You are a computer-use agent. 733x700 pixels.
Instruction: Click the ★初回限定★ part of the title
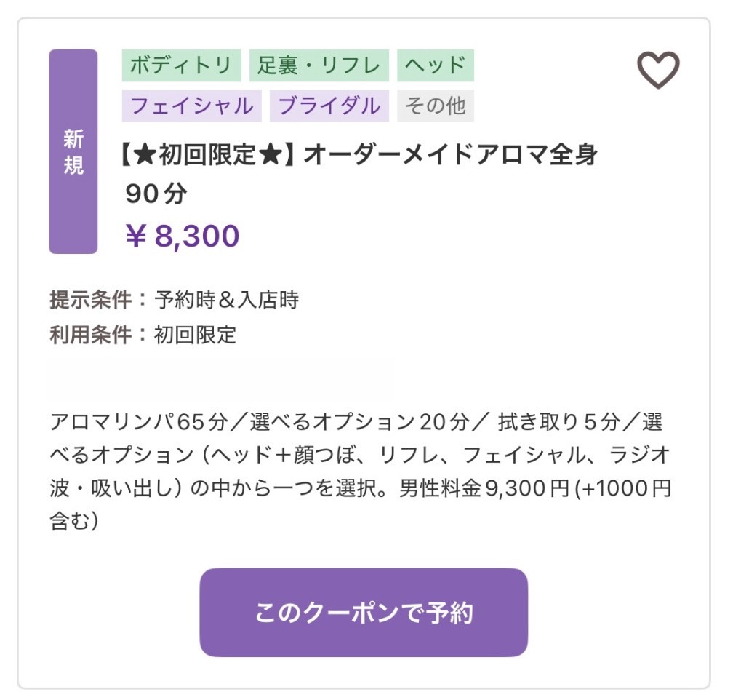[207, 154]
